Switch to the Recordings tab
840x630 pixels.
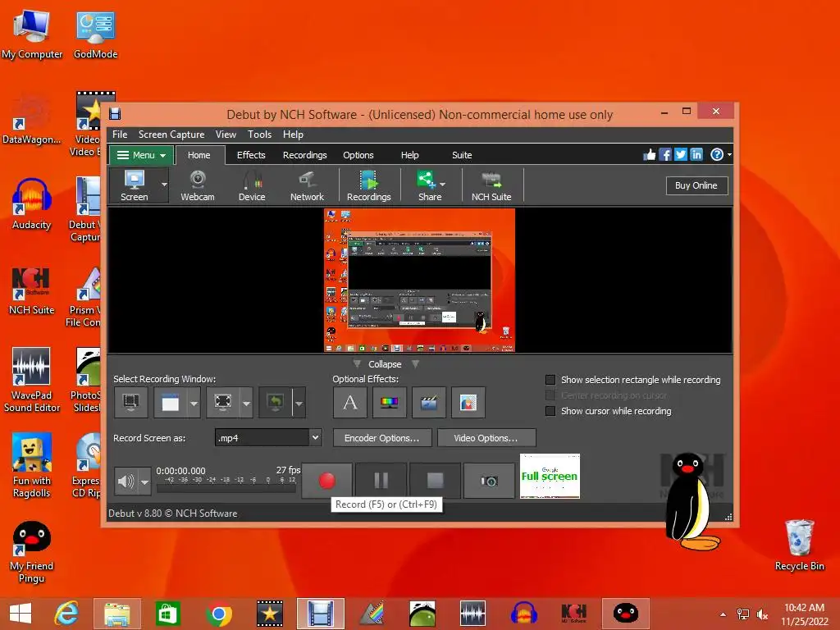[x=304, y=155]
